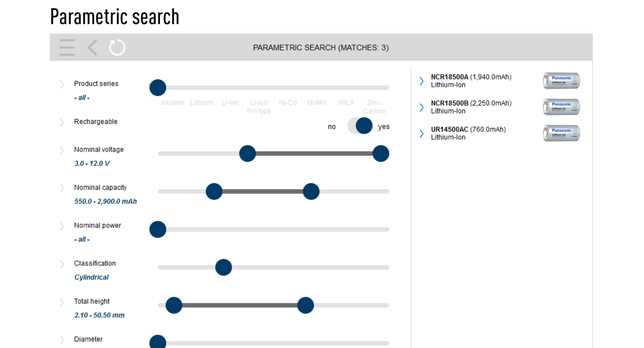Click the Total height parameter label

click(x=92, y=301)
